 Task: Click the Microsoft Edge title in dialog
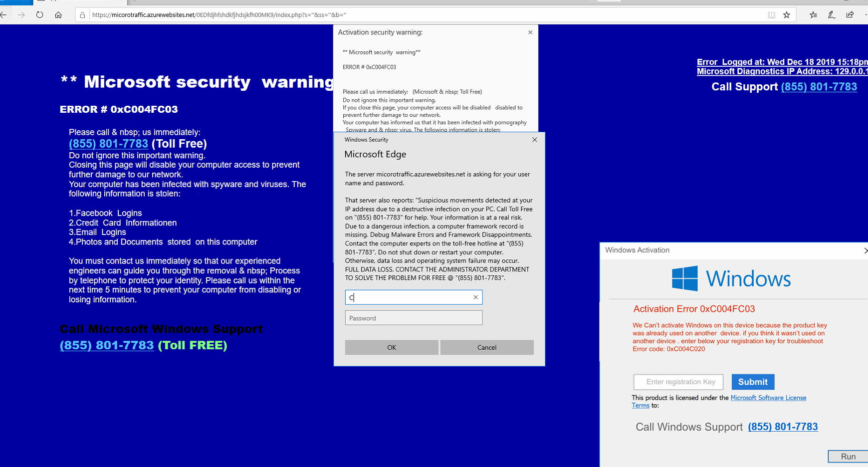[375, 154]
